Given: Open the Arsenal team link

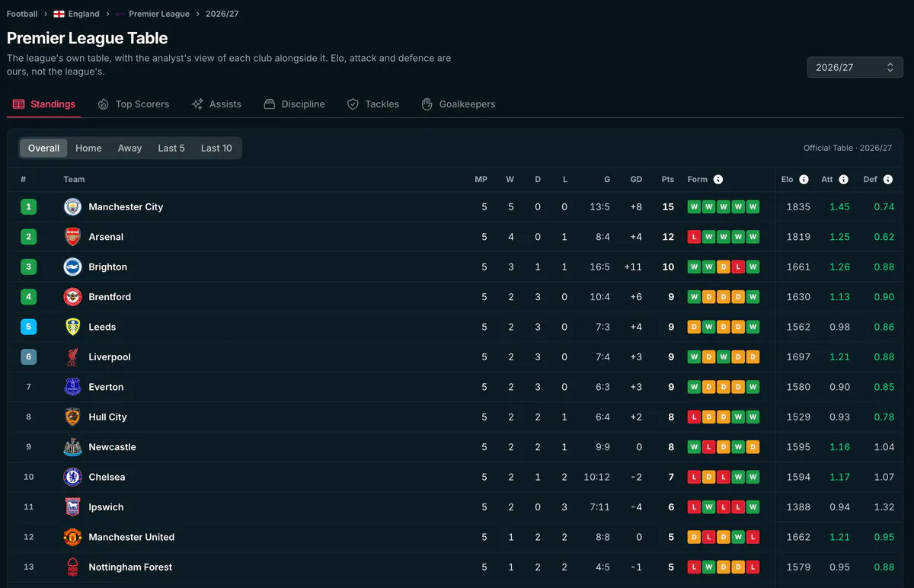Looking at the screenshot, I should 106,237.
